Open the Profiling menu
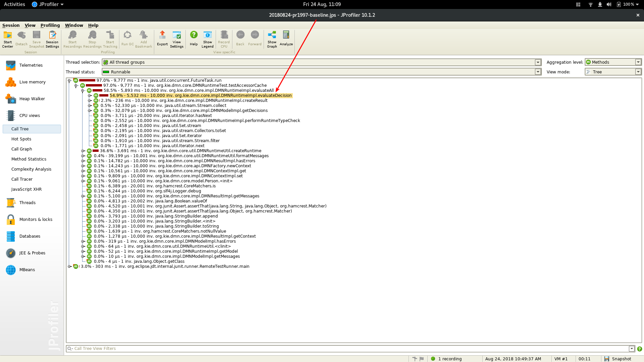 point(50,25)
